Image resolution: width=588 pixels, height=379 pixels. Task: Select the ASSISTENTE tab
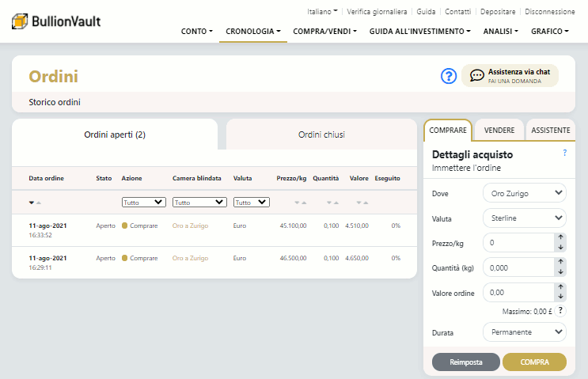551,130
